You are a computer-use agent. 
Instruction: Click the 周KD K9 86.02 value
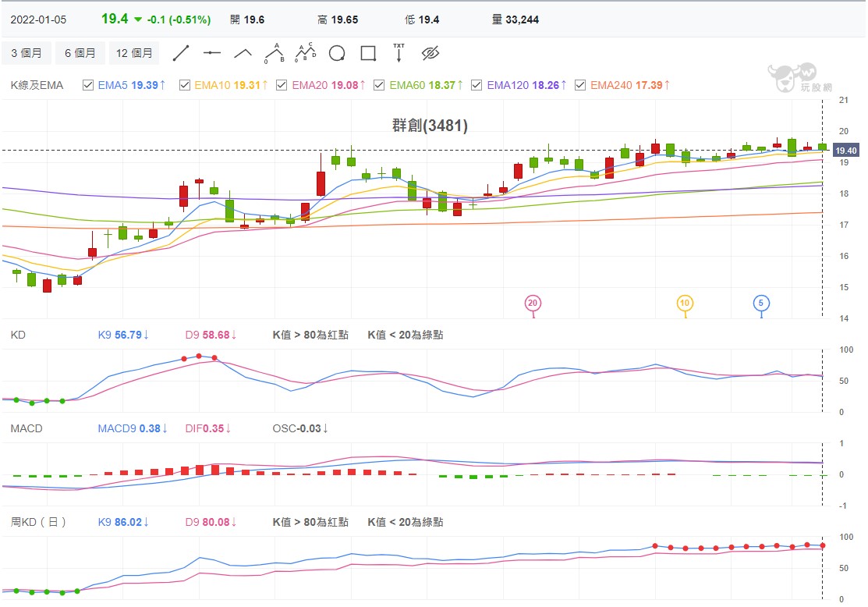(x=123, y=522)
